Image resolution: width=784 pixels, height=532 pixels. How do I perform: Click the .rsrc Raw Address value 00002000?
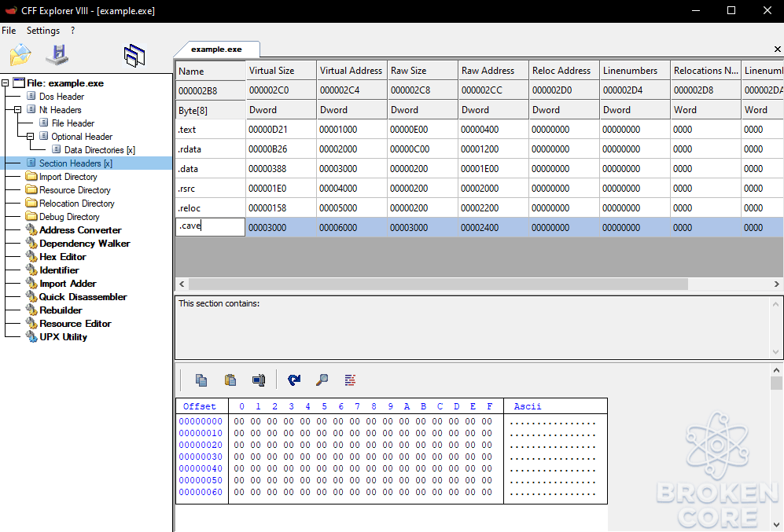pos(480,189)
